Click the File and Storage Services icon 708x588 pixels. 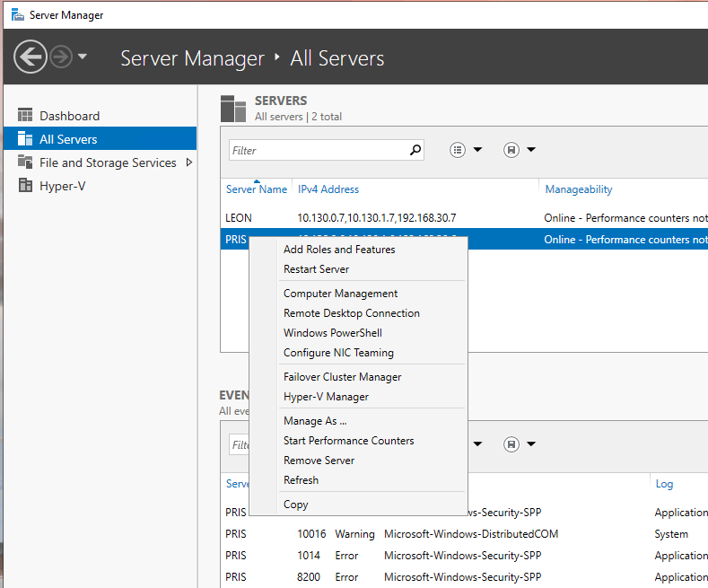click(25, 162)
